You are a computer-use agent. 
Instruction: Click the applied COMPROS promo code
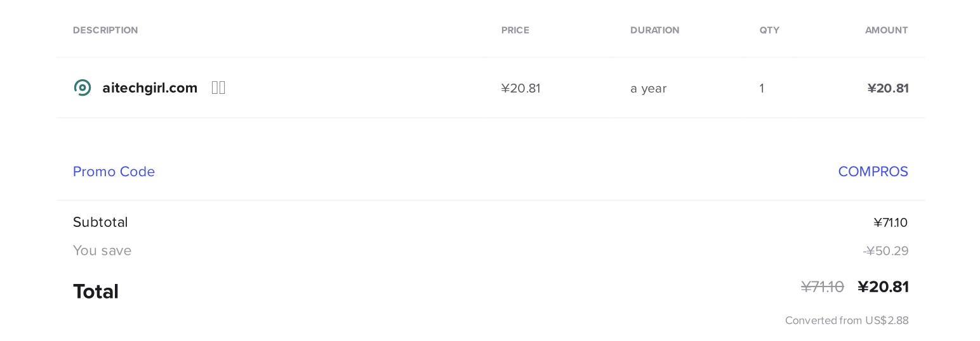coord(873,172)
